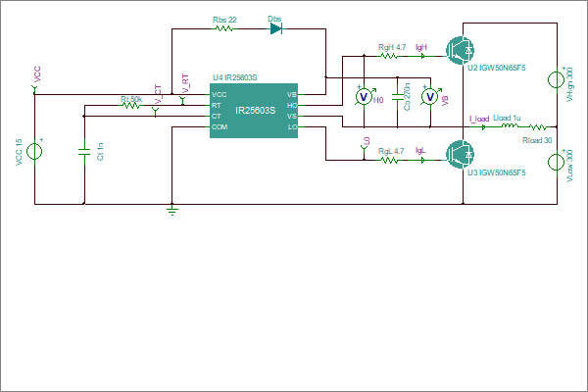Select the RgL 4.7 gate resistor
Screen dimensions: 588x392
tap(389, 160)
